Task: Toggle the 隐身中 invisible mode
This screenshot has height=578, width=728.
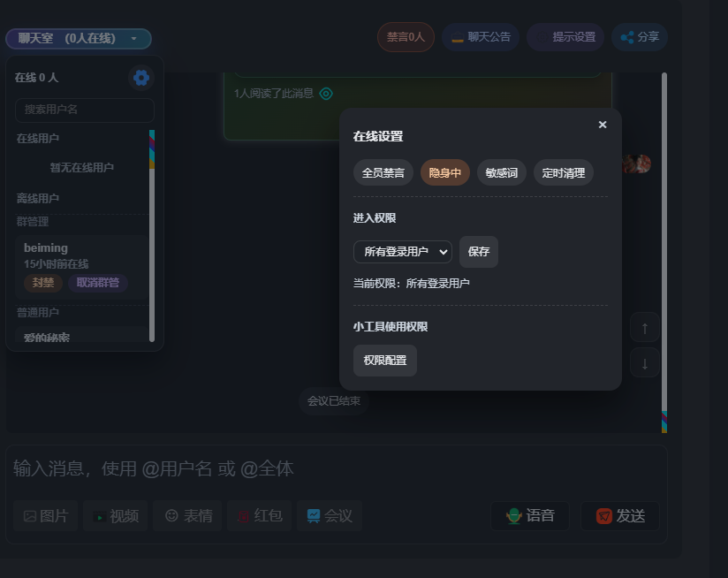Action: click(x=445, y=172)
